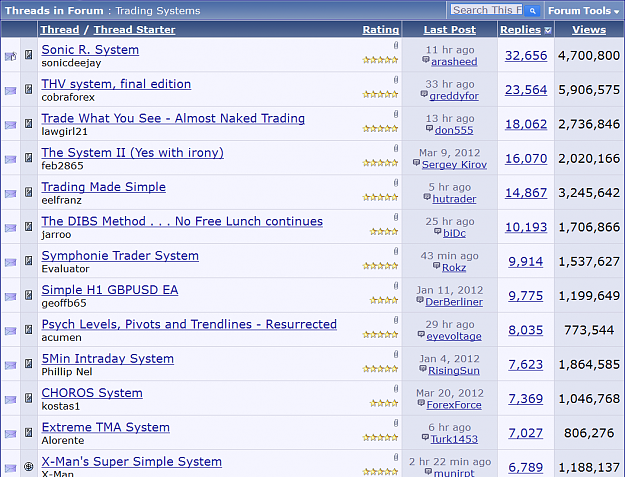Screen dimensions: 625x477
Task: Go to last post icon by arasheed
Action: (426, 60)
